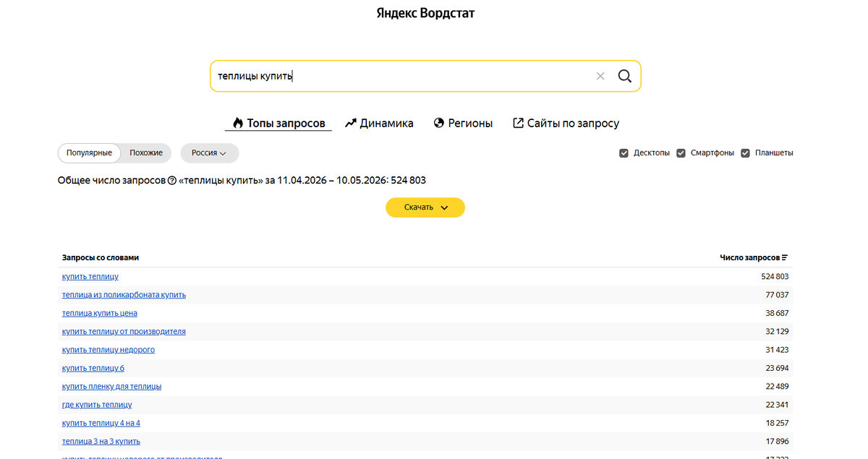The width and height of the screenshot is (868, 459).
Task: Open купить теплицу от производителя link
Action: click(x=124, y=332)
